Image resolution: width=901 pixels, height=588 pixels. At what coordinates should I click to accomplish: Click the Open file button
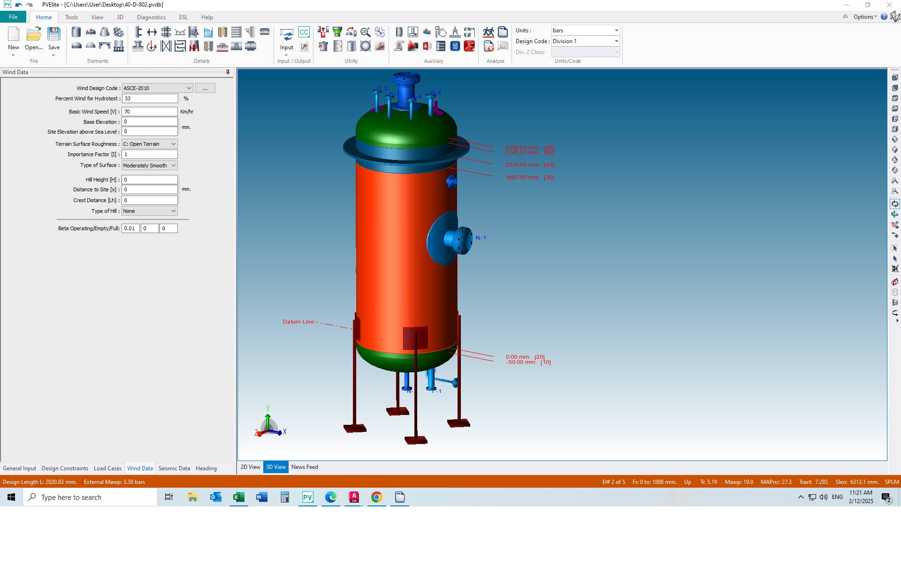(x=34, y=38)
